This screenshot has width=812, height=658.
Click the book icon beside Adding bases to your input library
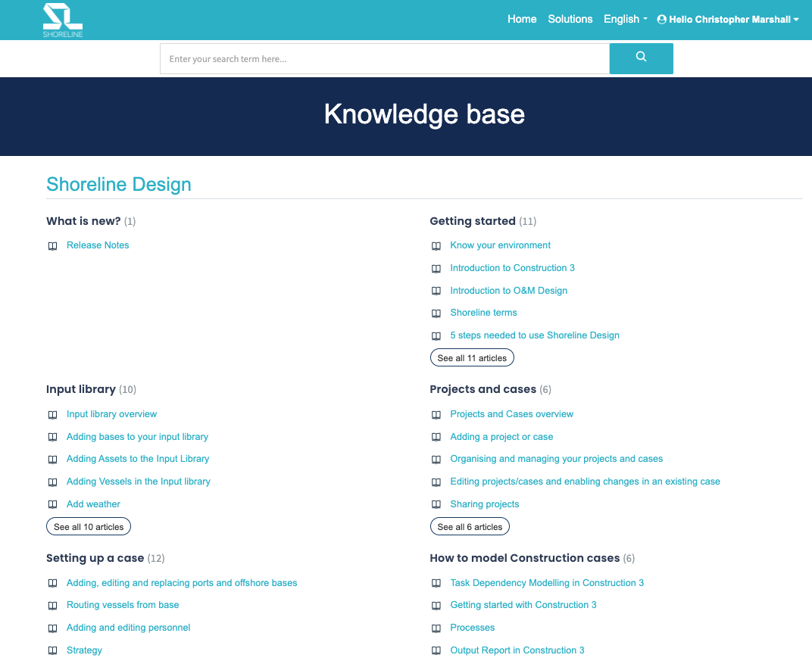coord(53,437)
